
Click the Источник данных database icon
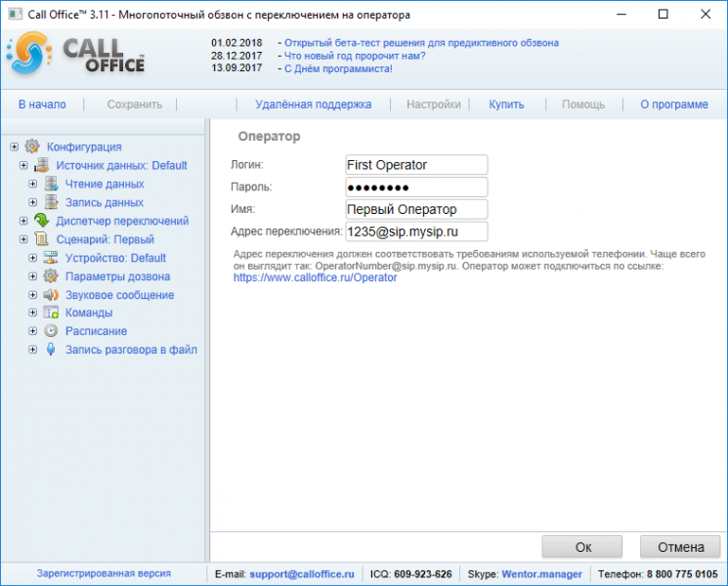tap(41, 165)
